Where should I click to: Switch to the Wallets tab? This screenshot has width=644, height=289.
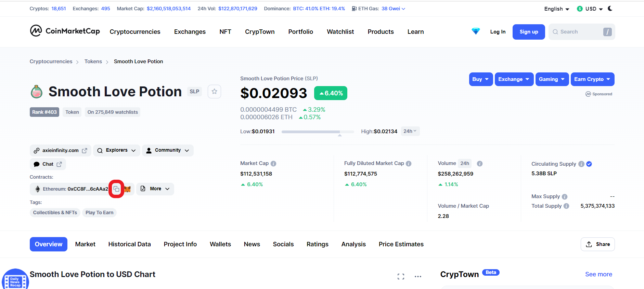[220, 244]
